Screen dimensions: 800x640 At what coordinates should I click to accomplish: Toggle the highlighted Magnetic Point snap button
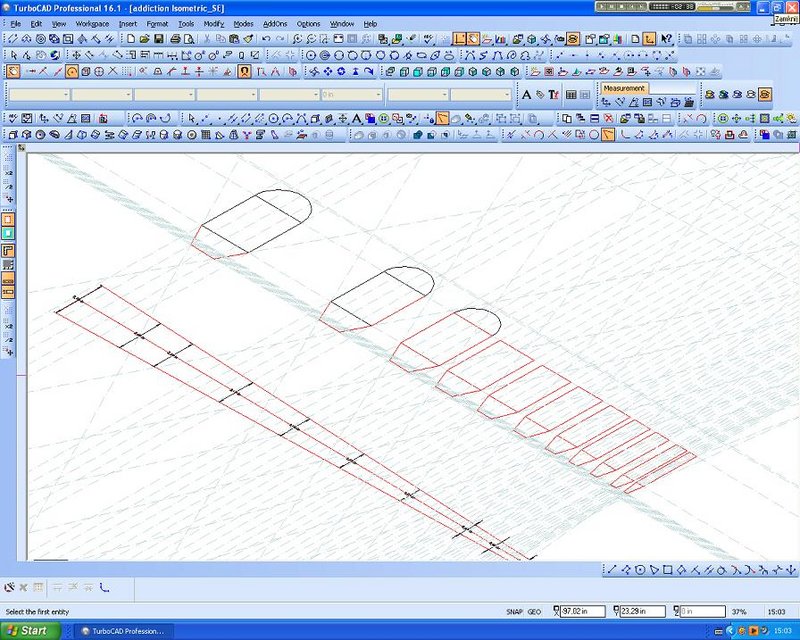tap(244, 72)
